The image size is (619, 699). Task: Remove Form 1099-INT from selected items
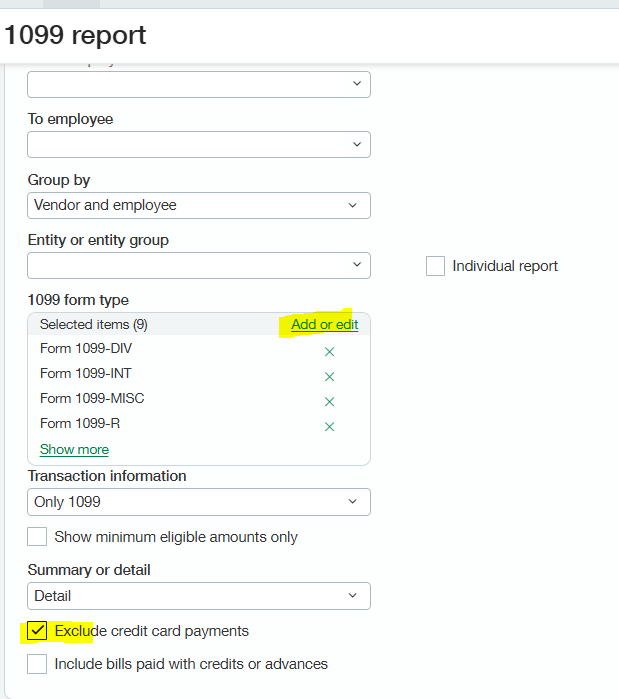(329, 377)
